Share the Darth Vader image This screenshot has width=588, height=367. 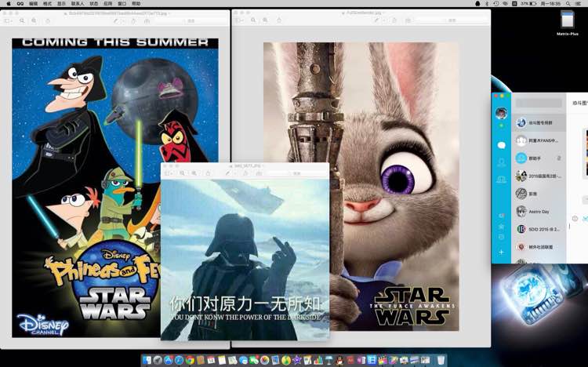(x=208, y=173)
